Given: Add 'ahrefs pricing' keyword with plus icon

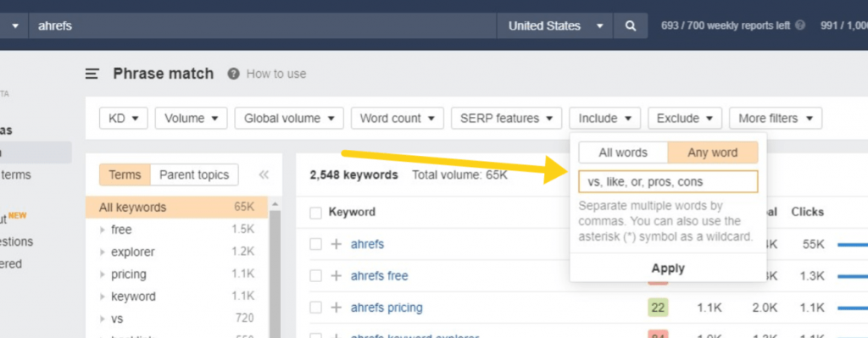Looking at the screenshot, I should pos(336,308).
